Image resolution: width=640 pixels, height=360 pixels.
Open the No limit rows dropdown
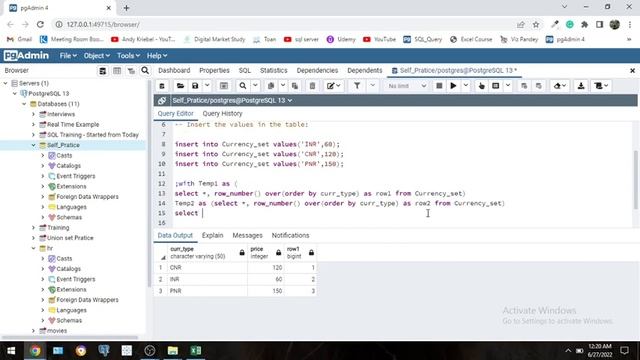pos(407,86)
